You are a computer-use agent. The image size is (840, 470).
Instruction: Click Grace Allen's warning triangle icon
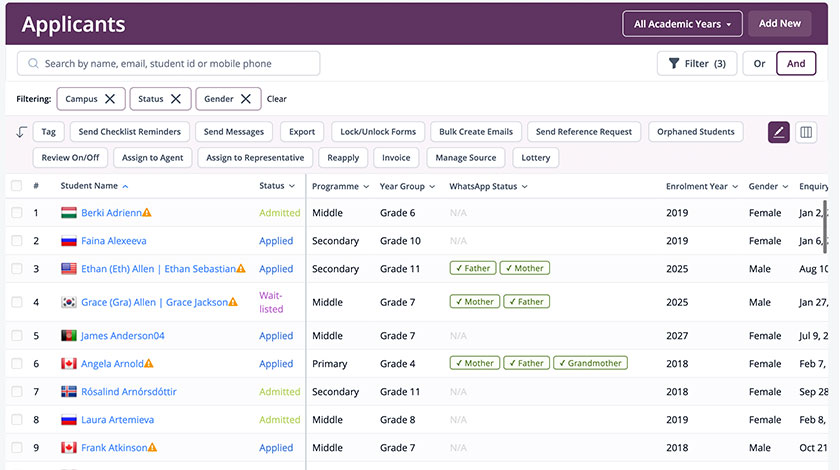click(x=233, y=302)
